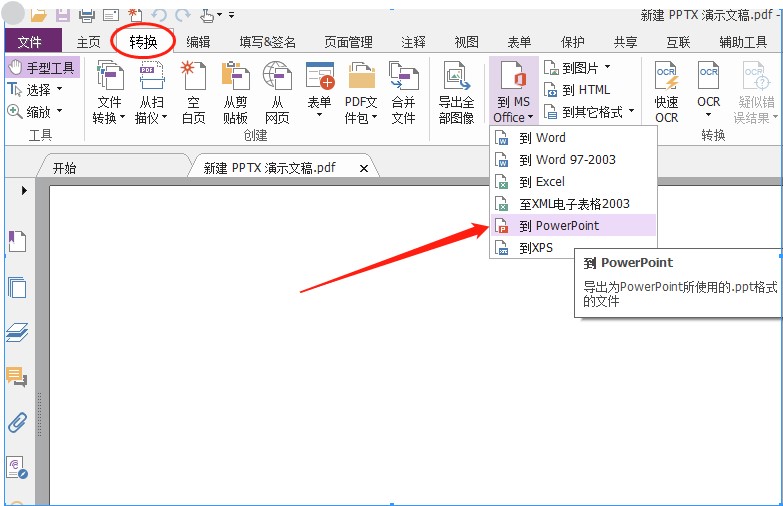Expand the Zoom (缩放) tool dropdown
This screenshot has width=783, height=506.
[59, 111]
